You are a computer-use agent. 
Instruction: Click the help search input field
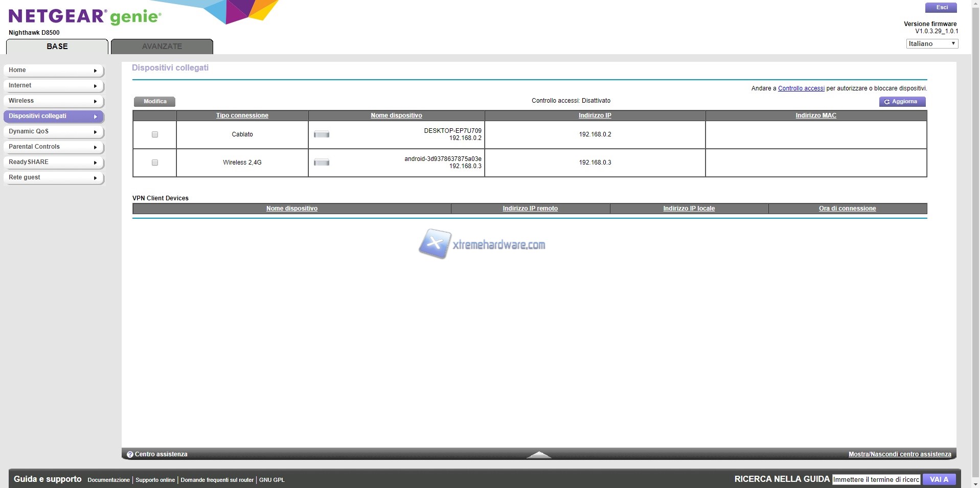[x=876, y=479]
